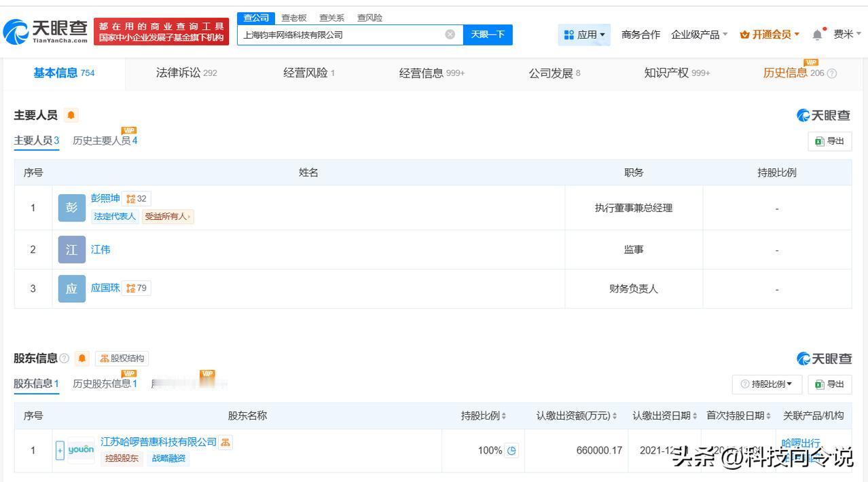The width and height of the screenshot is (868, 482).
Task: Switch to the 知识产权 tab
Action: [677, 73]
